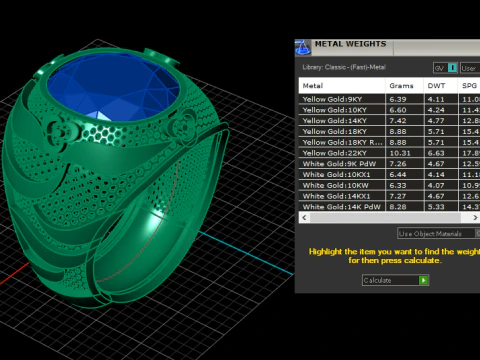Select the Yellow Gold:18KY row

tap(389, 131)
